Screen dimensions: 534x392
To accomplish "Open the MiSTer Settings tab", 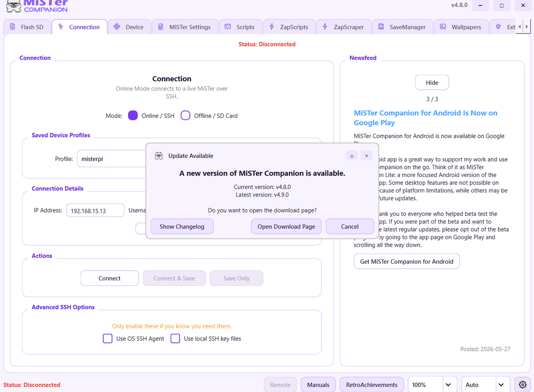I will pyautogui.click(x=185, y=27).
